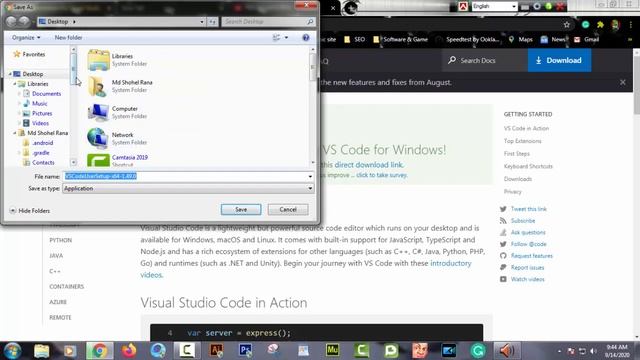This screenshot has width=640, height=360.
Task: Open the File name history dropdown arrow
Action: point(310,176)
